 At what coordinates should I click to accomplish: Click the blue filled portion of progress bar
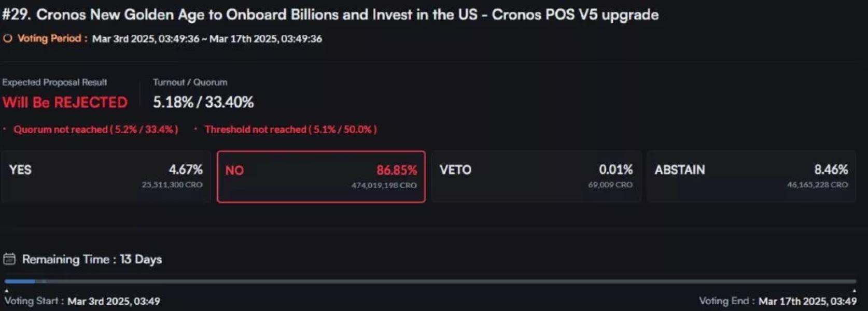[20, 281]
